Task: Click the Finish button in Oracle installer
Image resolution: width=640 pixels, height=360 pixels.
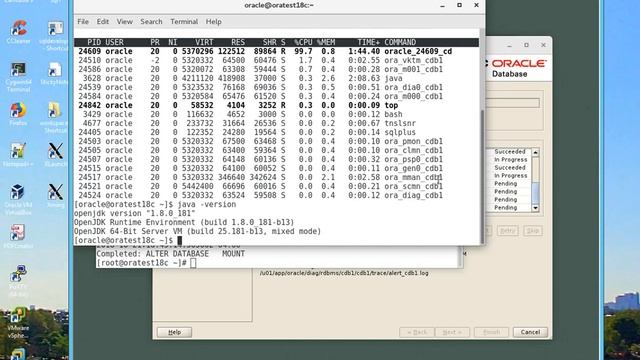Action: click(491, 332)
